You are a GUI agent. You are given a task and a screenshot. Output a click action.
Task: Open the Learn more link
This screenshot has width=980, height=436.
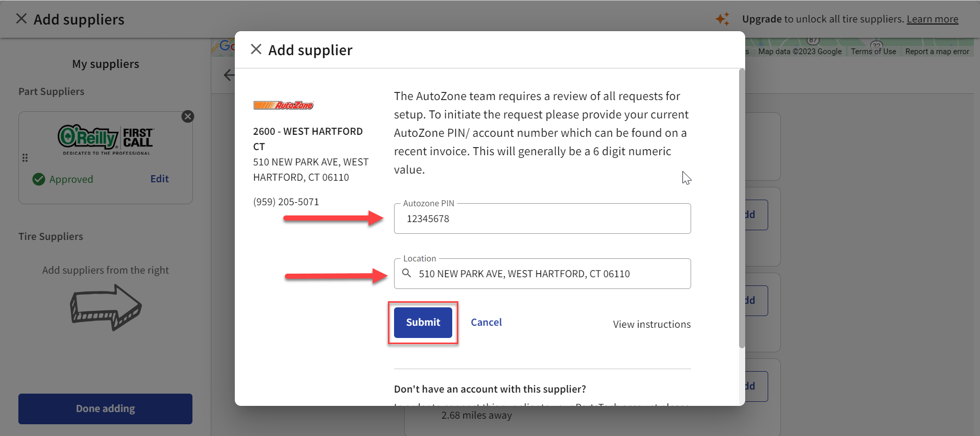click(933, 19)
